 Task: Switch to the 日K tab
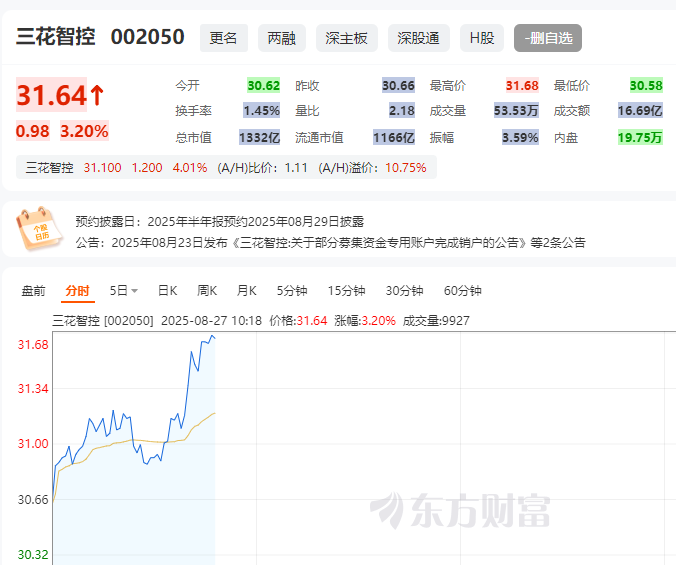click(x=168, y=291)
